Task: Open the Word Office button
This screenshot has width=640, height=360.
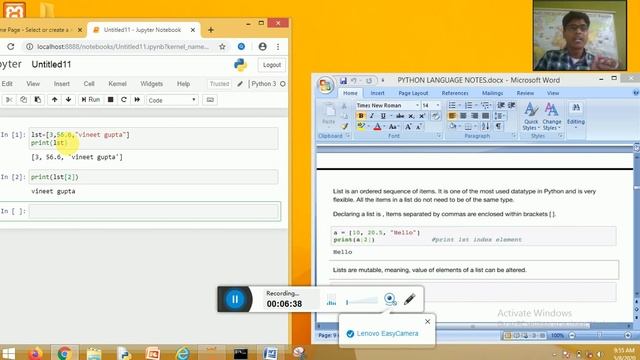Action: pyautogui.click(x=325, y=85)
